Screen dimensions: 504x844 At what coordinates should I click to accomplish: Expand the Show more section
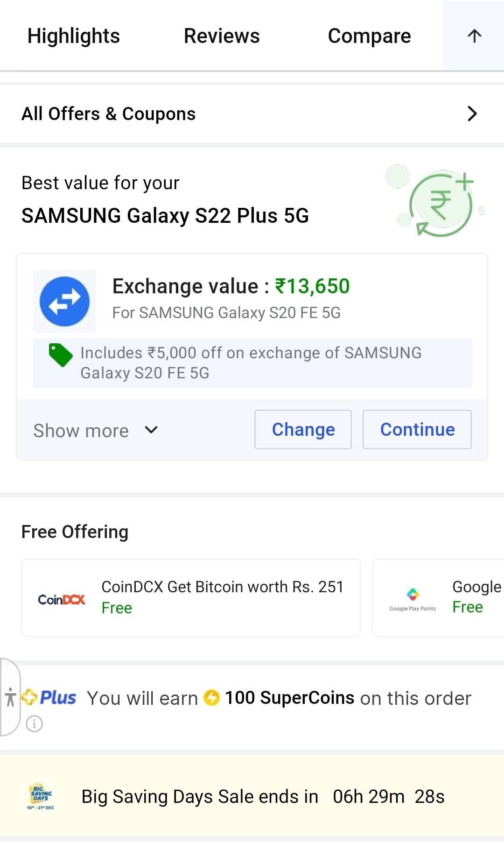81,430
